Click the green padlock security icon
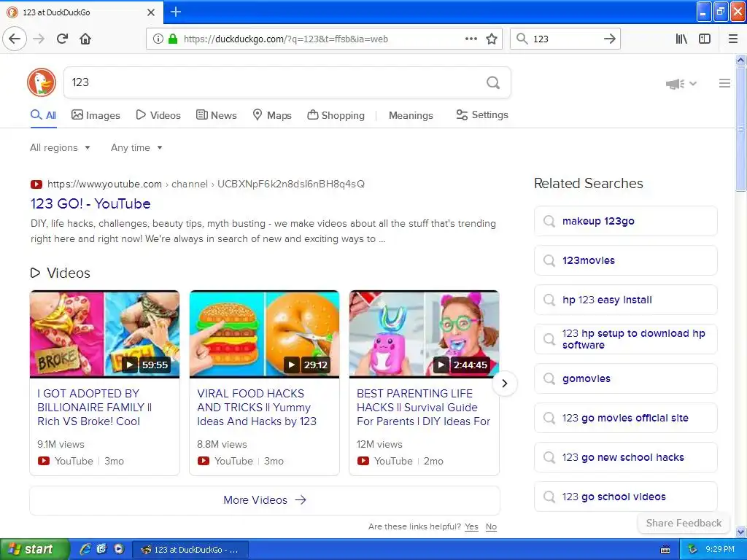This screenshot has height=560, width=747. point(173,39)
